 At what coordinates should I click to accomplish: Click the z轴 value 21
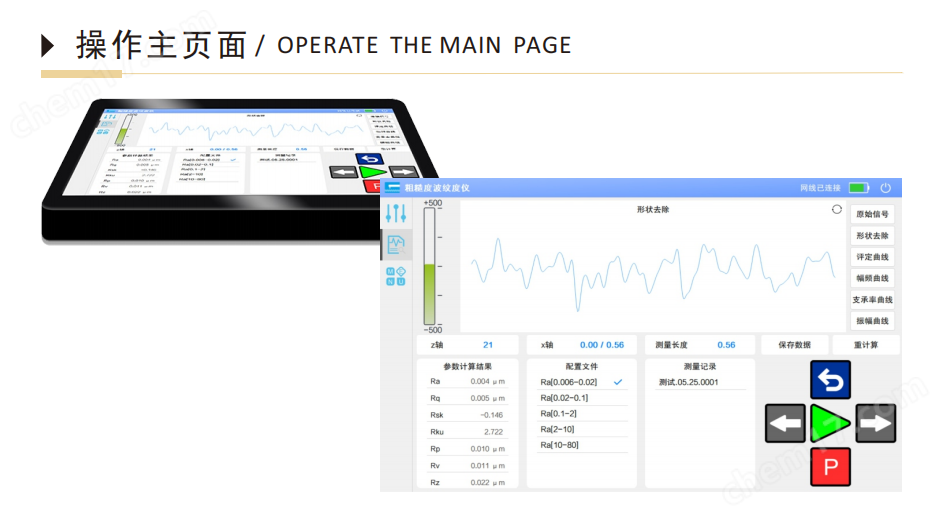click(488, 345)
